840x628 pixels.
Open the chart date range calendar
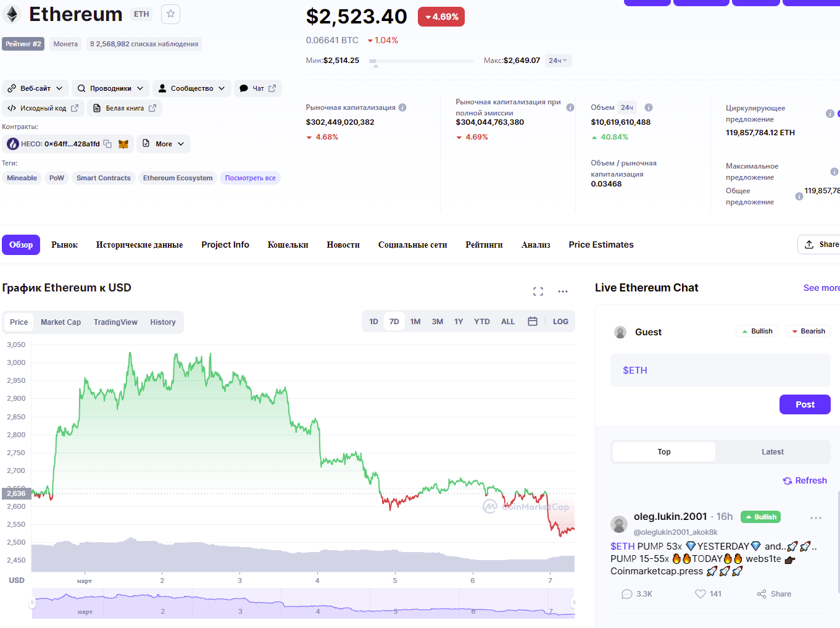[x=533, y=322]
